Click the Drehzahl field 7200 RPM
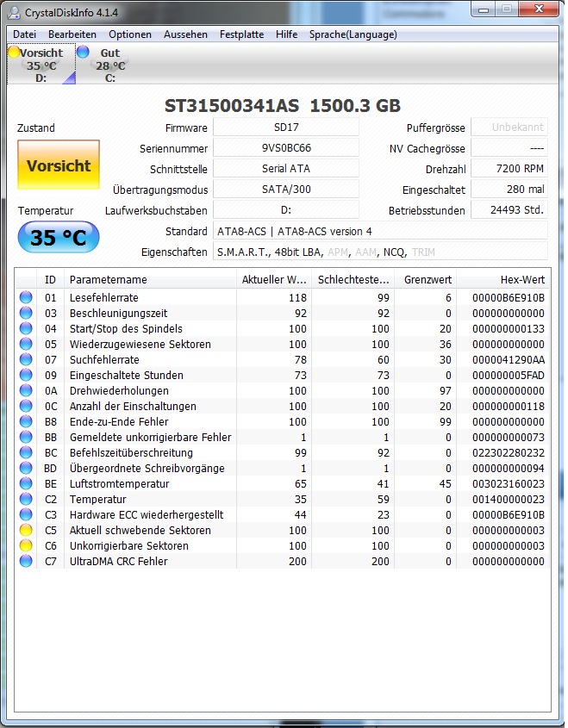568x728 pixels. (509, 169)
